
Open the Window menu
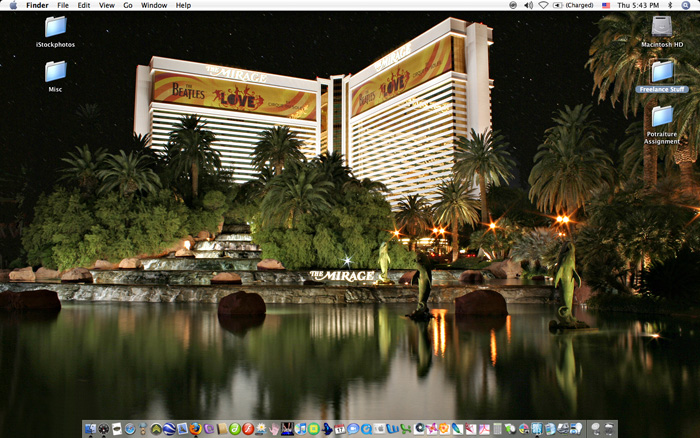click(154, 5)
